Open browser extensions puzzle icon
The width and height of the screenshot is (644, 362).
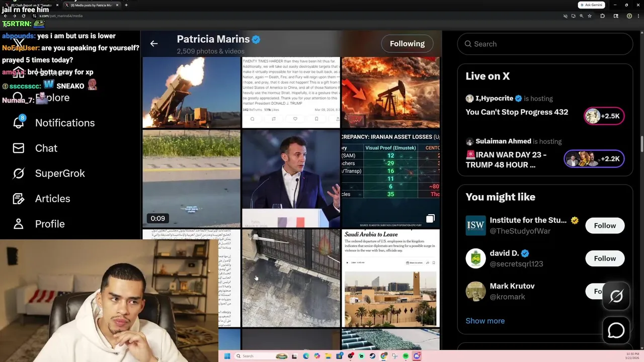(602, 16)
